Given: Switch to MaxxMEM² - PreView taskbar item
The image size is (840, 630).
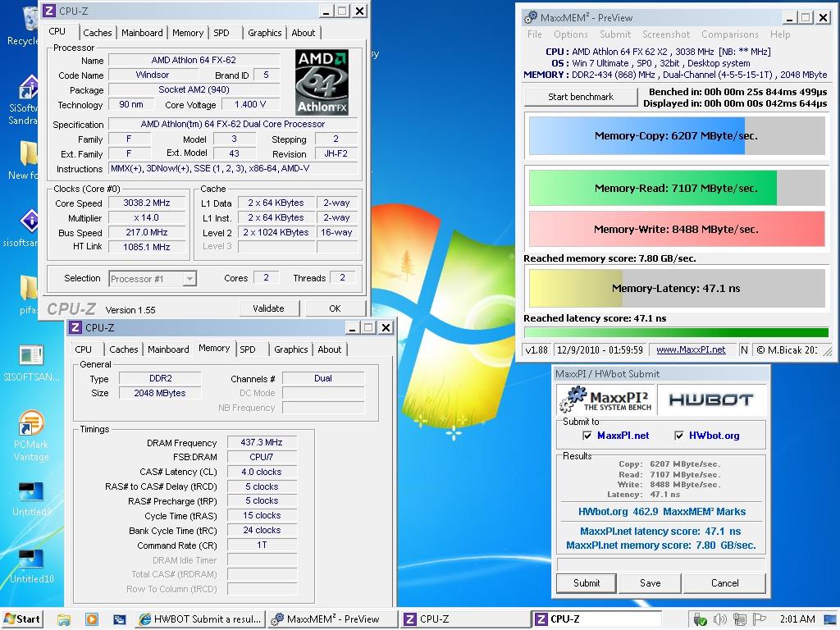Looking at the screenshot, I should tap(332, 619).
